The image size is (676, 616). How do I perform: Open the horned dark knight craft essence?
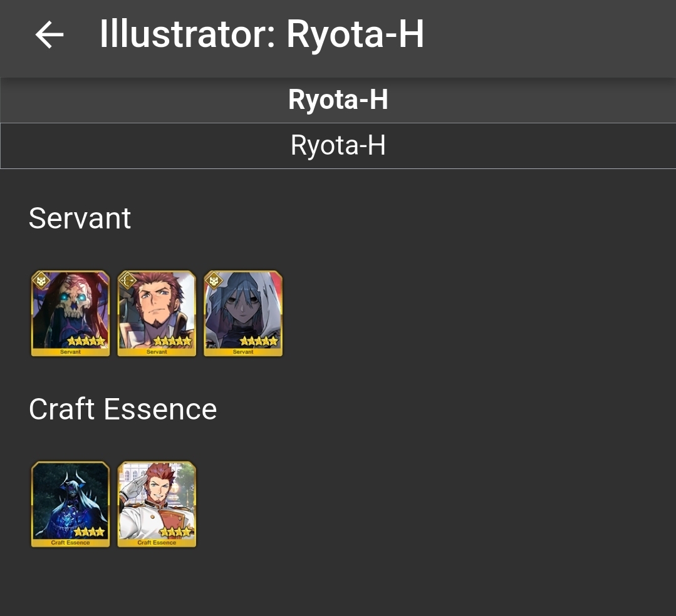[x=70, y=505]
